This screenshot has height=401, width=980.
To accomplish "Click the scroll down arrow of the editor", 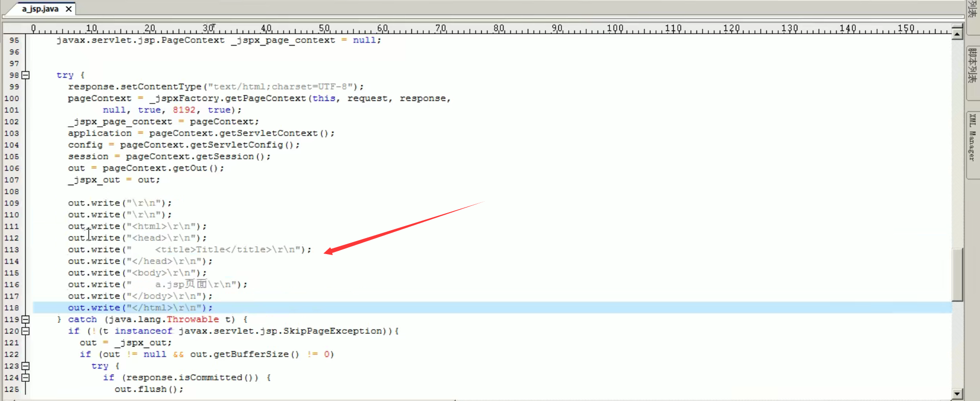I will [x=957, y=394].
